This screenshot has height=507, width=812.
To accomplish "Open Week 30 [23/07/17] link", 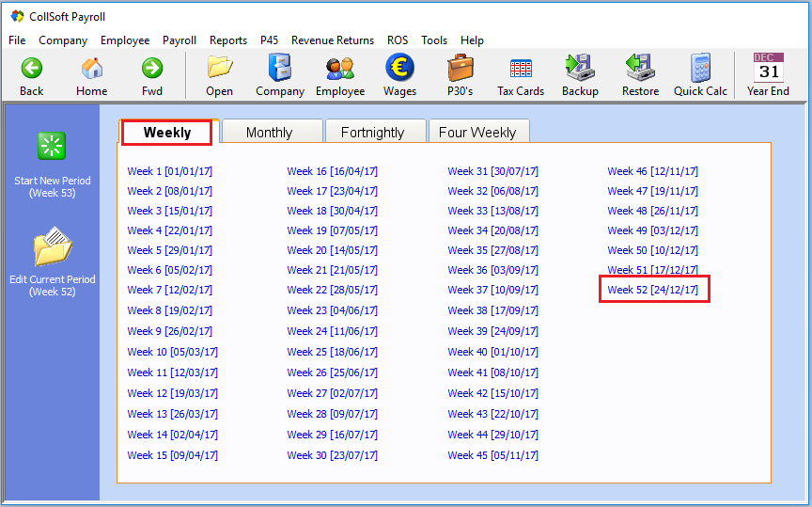I will pyautogui.click(x=333, y=455).
